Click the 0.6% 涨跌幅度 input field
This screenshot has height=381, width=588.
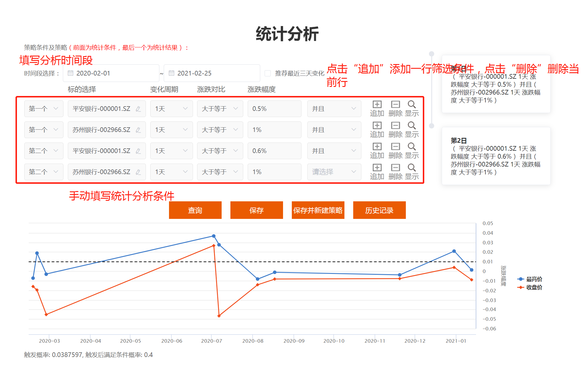[x=274, y=151]
